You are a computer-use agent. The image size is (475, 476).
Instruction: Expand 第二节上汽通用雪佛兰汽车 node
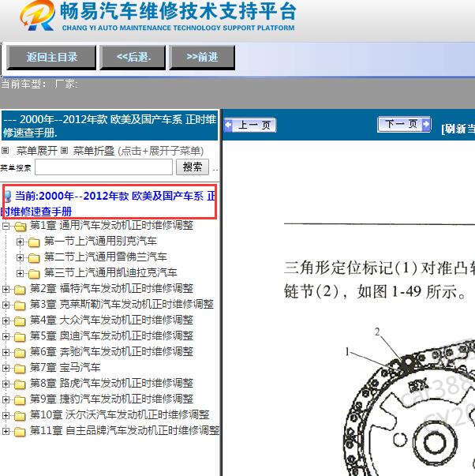point(20,257)
